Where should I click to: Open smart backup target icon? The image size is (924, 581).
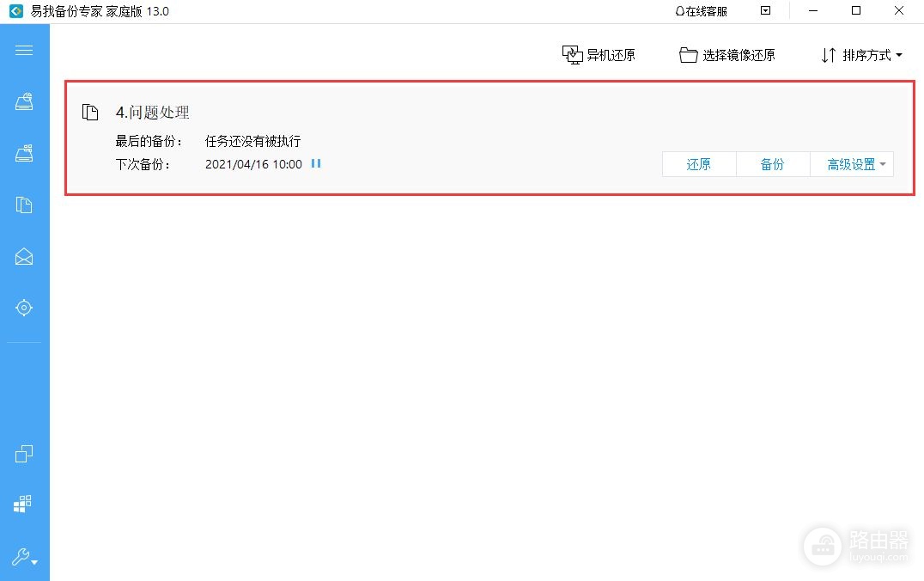coord(23,308)
